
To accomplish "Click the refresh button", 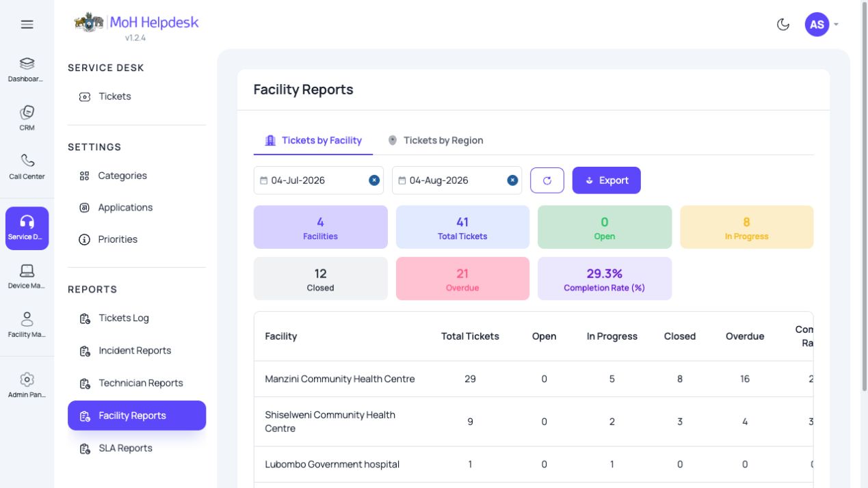I will pos(547,180).
